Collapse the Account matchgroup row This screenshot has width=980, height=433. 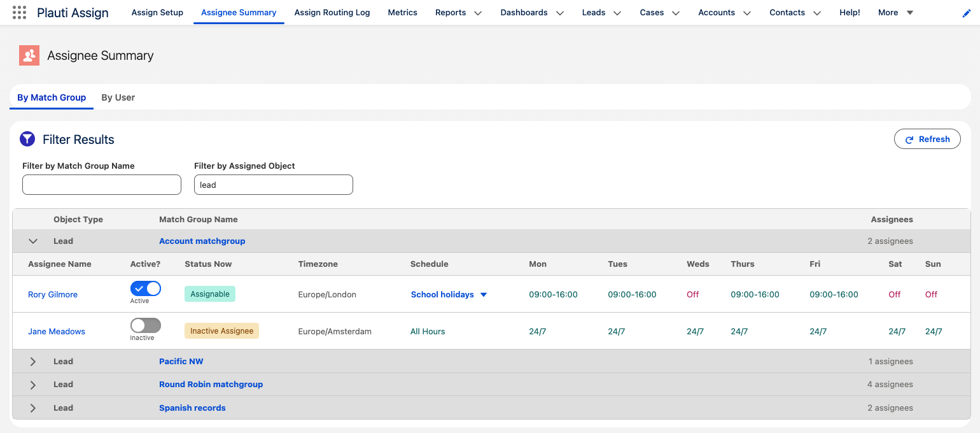click(x=34, y=241)
